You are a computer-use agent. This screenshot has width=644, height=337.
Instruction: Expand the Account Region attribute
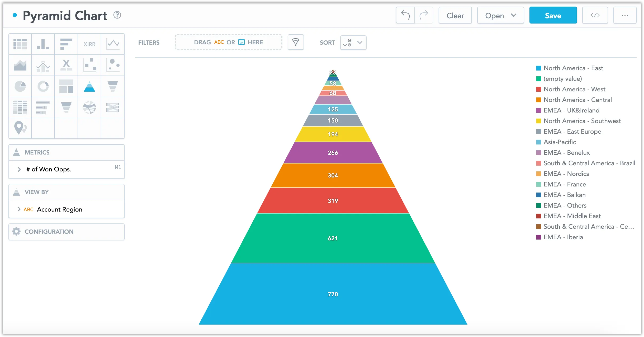(19, 209)
